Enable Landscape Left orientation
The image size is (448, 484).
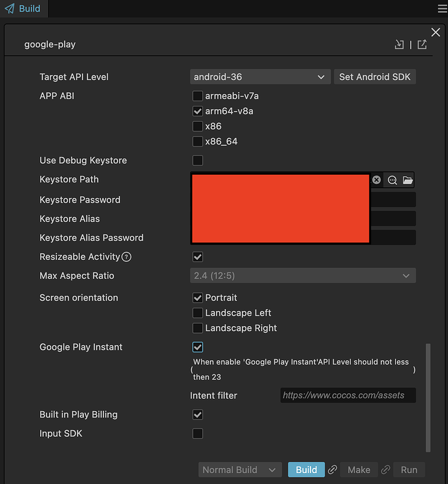(x=198, y=313)
